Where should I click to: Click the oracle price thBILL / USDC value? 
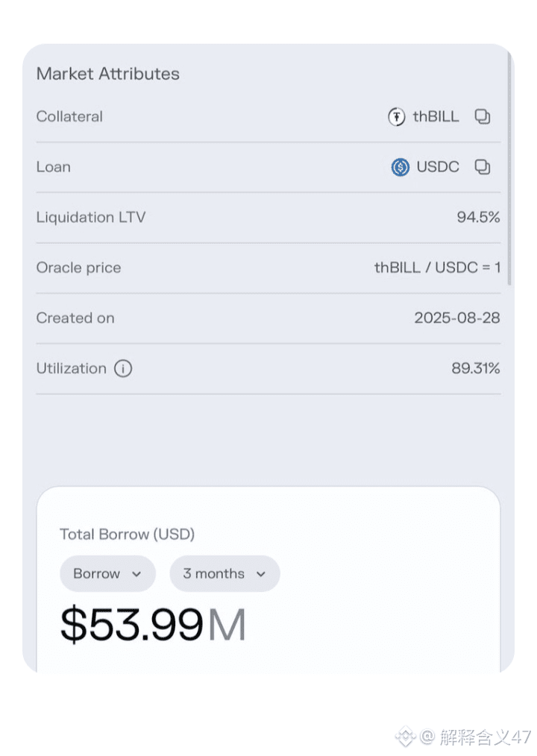437,268
